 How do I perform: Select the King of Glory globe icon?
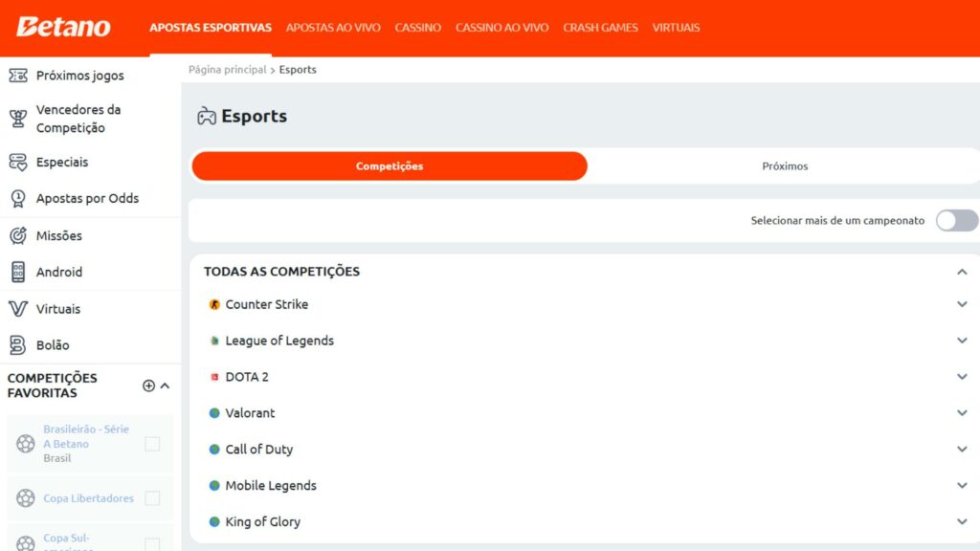click(214, 521)
